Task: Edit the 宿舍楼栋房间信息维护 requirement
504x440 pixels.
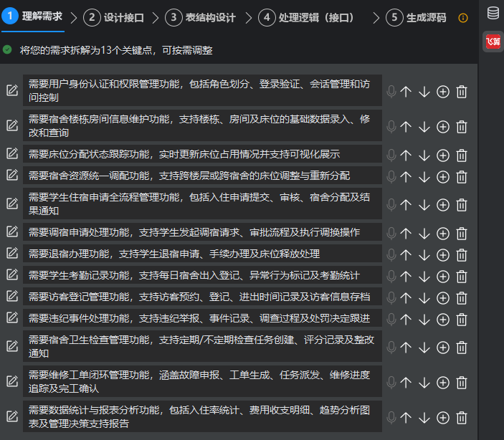Action: (12, 125)
